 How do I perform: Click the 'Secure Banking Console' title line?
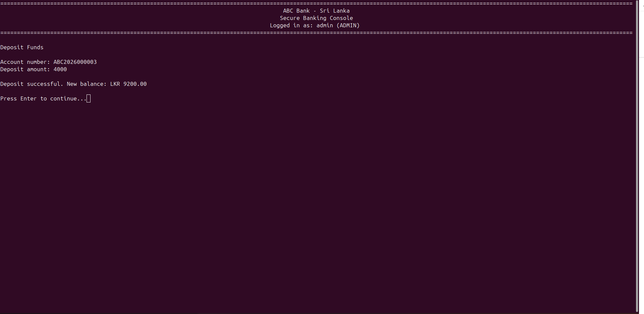(x=316, y=18)
